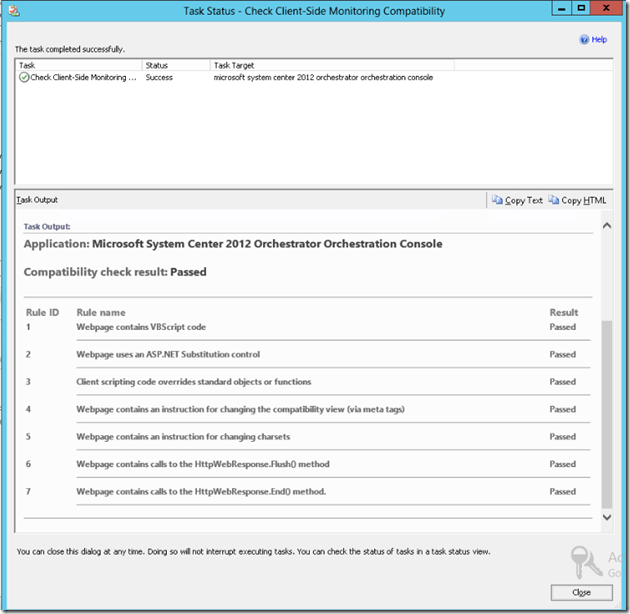Click the Copy HTML clipboard icon
The width and height of the screenshot is (630, 614).
pyautogui.click(x=553, y=200)
